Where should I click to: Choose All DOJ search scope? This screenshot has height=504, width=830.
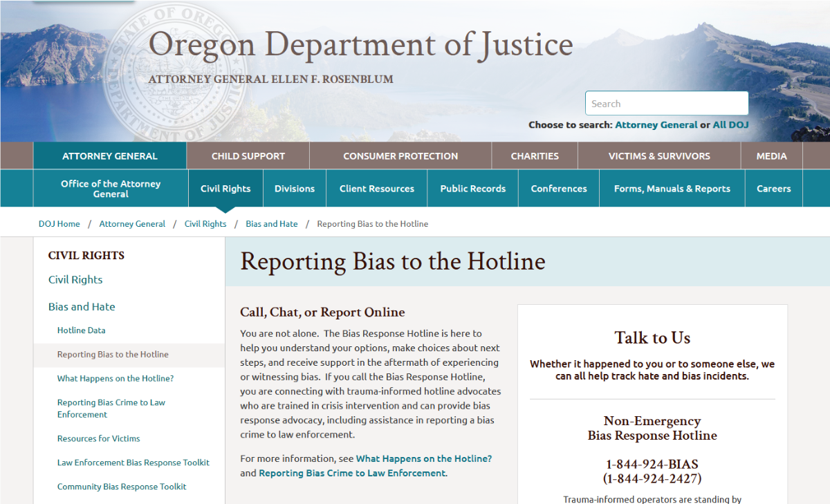pyautogui.click(x=730, y=125)
